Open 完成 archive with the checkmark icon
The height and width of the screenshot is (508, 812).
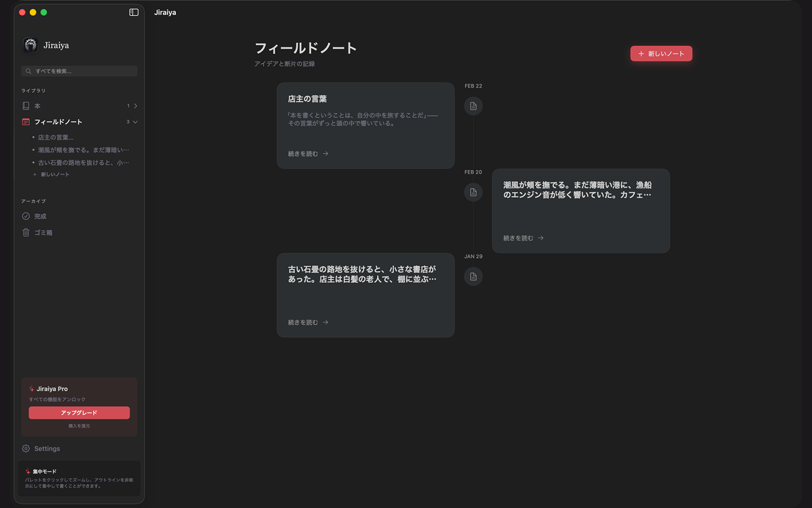pos(26,216)
